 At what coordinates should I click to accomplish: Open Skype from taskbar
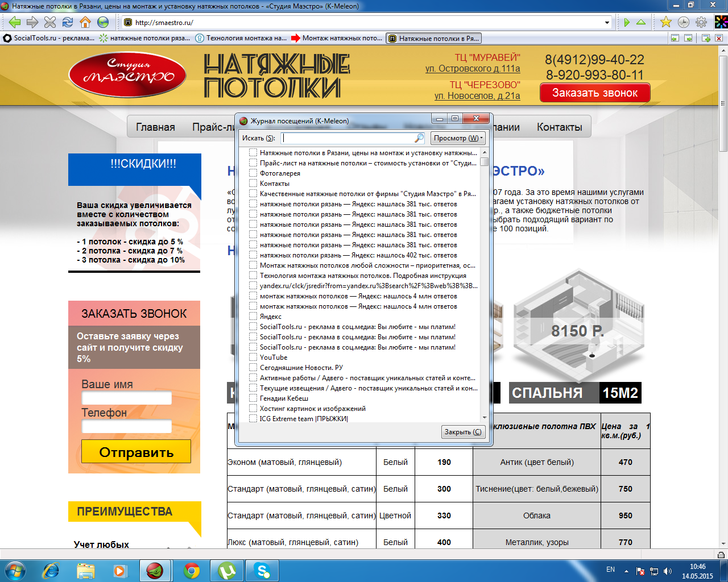click(262, 571)
